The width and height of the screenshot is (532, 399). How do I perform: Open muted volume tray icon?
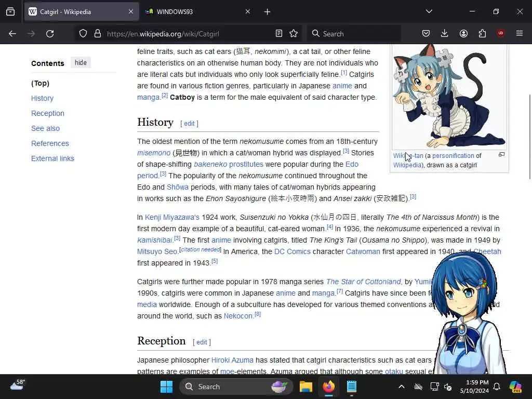pos(448,387)
